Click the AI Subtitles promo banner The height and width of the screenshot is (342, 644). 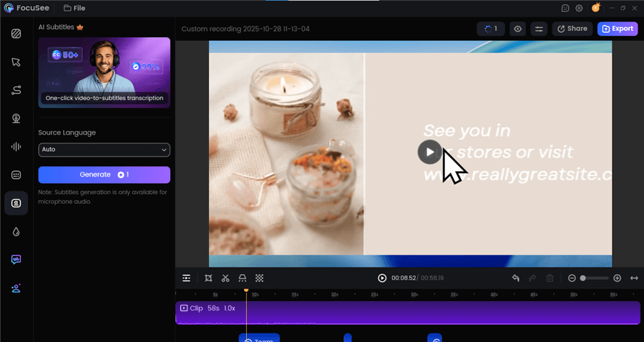104,73
